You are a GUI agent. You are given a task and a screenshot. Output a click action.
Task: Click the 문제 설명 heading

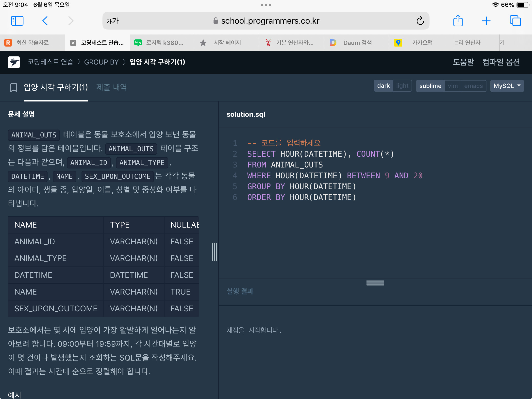21,114
